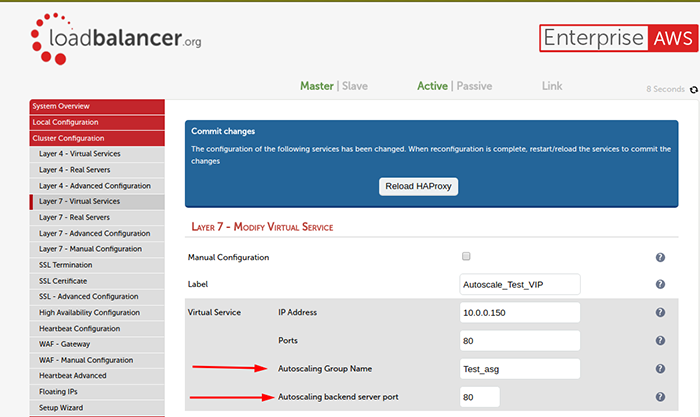The width and height of the screenshot is (700, 417).
Task: Open the Setup Wizard link
Action: coord(61,408)
